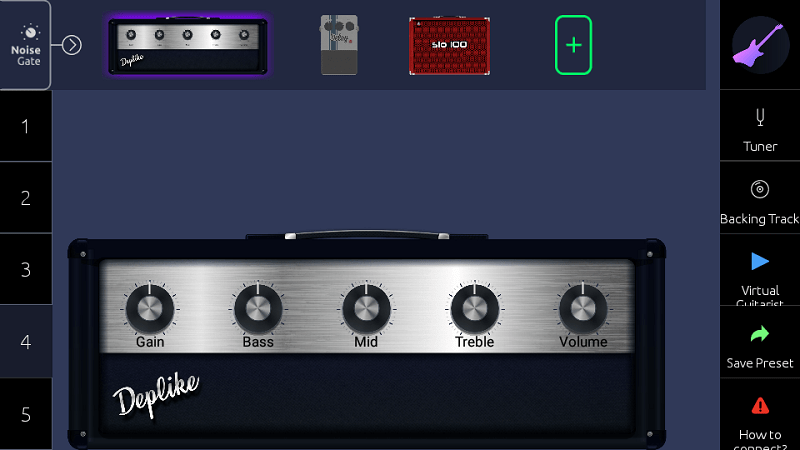Select the slo 100 red cabinet
The height and width of the screenshot is (450, 800).
[x=449, y=46]
